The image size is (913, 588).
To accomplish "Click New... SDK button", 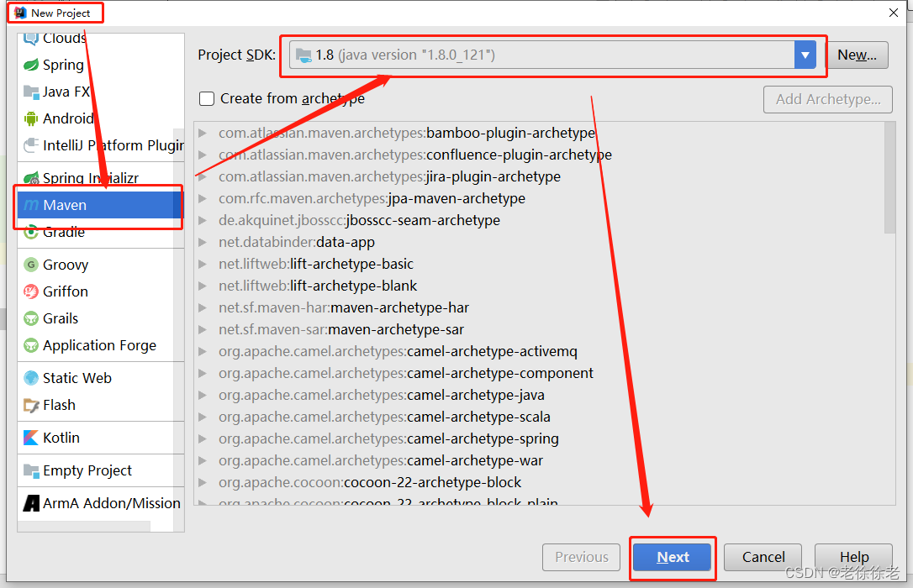I will tap(857, 55).
